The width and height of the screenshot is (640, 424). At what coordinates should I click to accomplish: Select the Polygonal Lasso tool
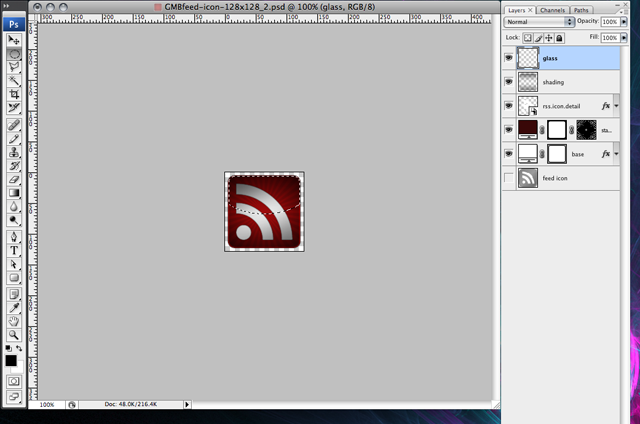tap(14, 67)
